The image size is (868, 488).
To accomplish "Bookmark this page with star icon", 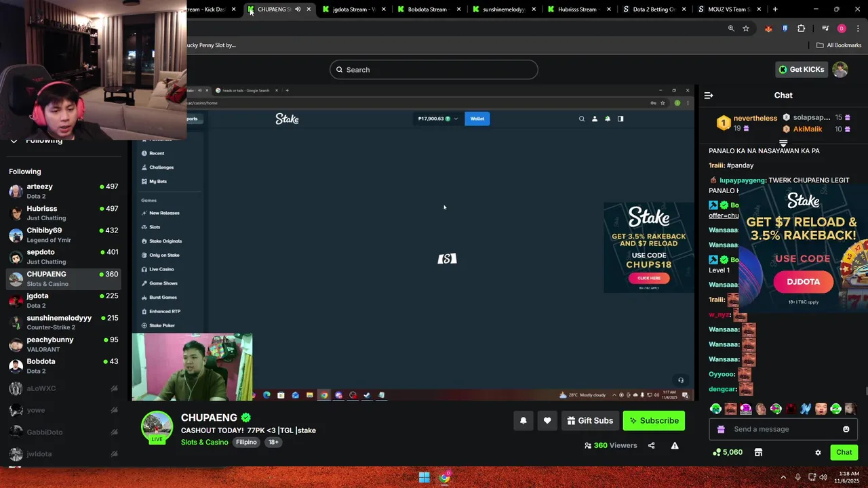I will tap(746, 28).
